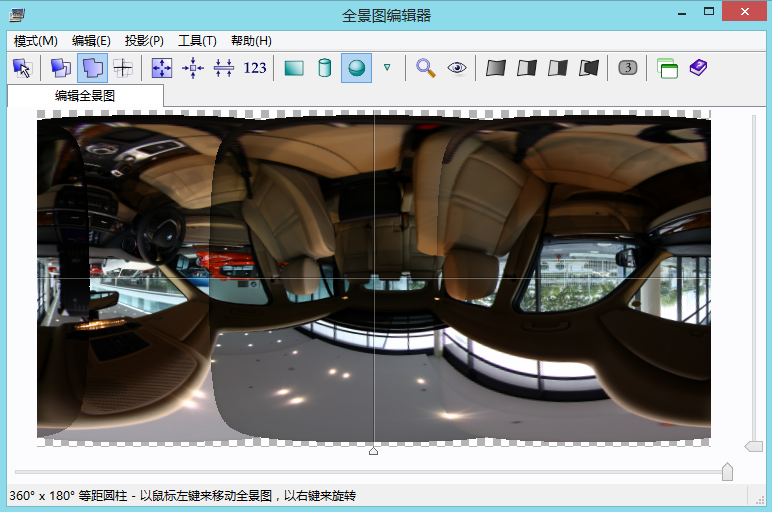This screenshot has width=772, height=512.
Task: Click the crosshair center-point toolbar icon
Action: 123,68
